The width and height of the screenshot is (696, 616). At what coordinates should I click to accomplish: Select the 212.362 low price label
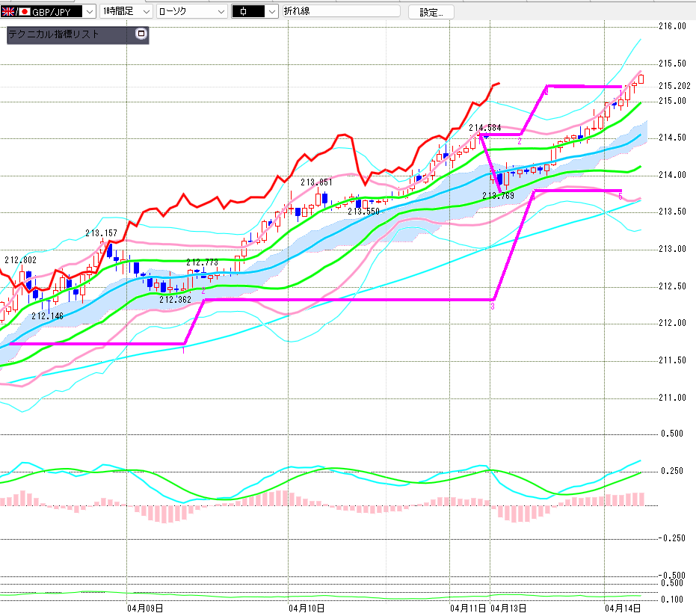176,300
